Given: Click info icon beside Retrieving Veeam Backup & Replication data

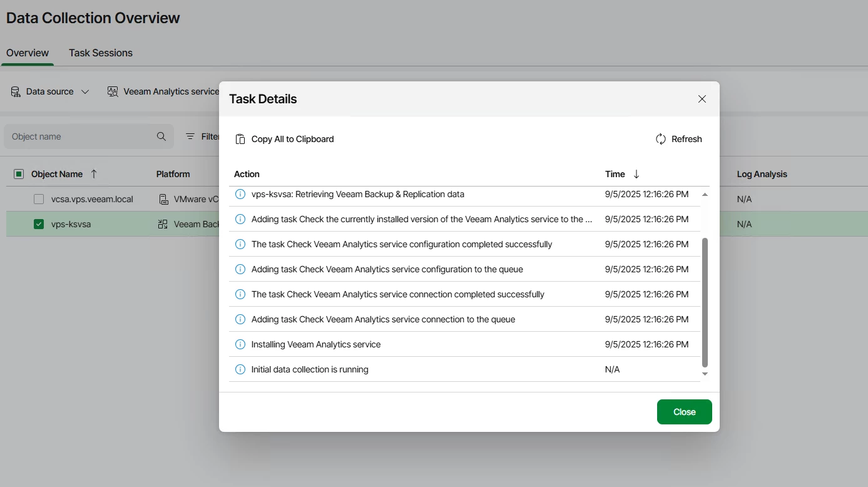Looking at the screenshot, I should [240, 194].
